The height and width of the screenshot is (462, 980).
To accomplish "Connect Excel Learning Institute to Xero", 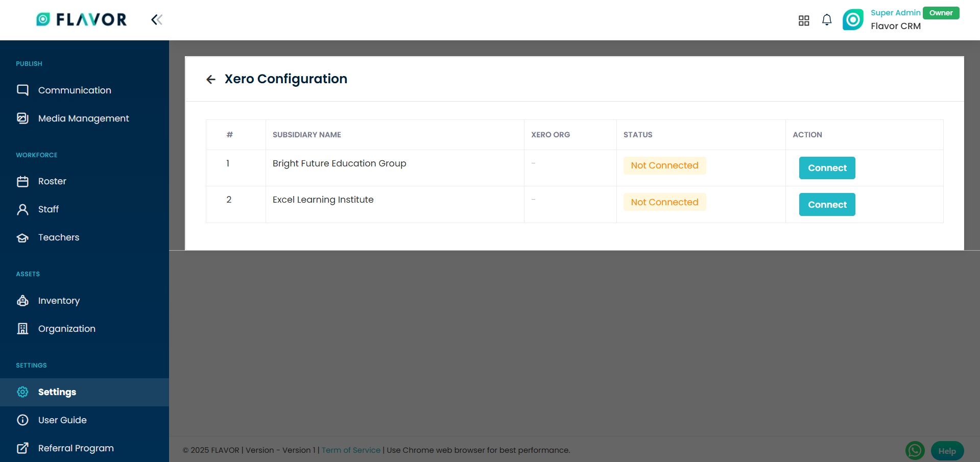I will point(827,205).
